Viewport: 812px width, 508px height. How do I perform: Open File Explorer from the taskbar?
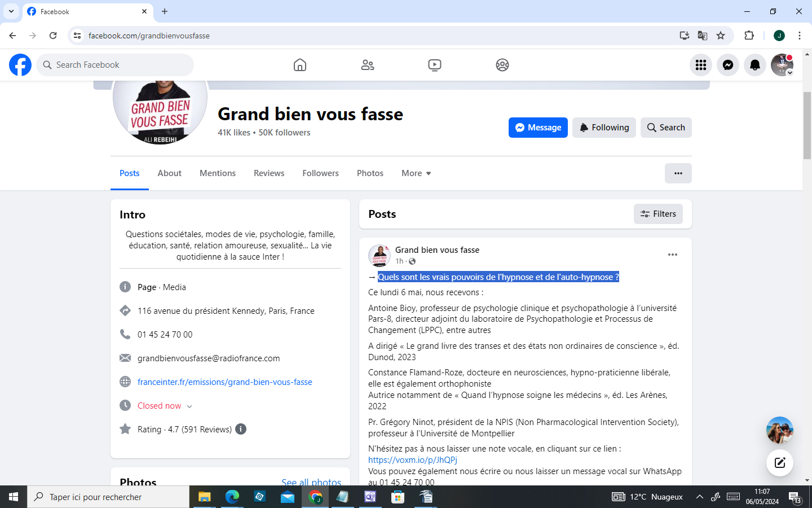click(x=204, y=497)
